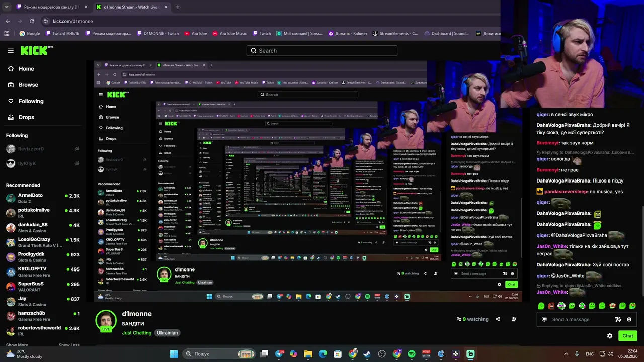Viewport: 644px width, 362px height.
Task: Click the d1monne channel name
Action: 137,314
